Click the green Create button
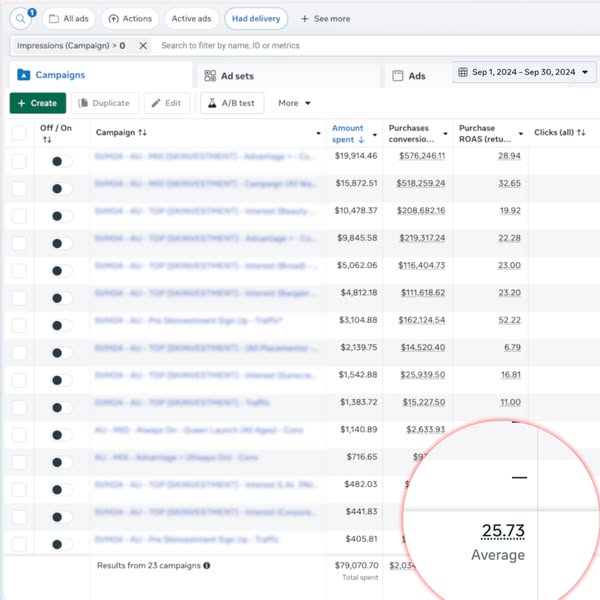The height and width of the screenshot is (600, 600). (38, 103)
